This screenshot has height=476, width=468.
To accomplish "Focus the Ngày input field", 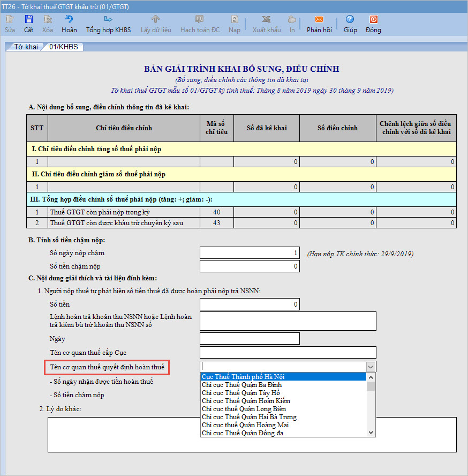I will pos(250,338).
